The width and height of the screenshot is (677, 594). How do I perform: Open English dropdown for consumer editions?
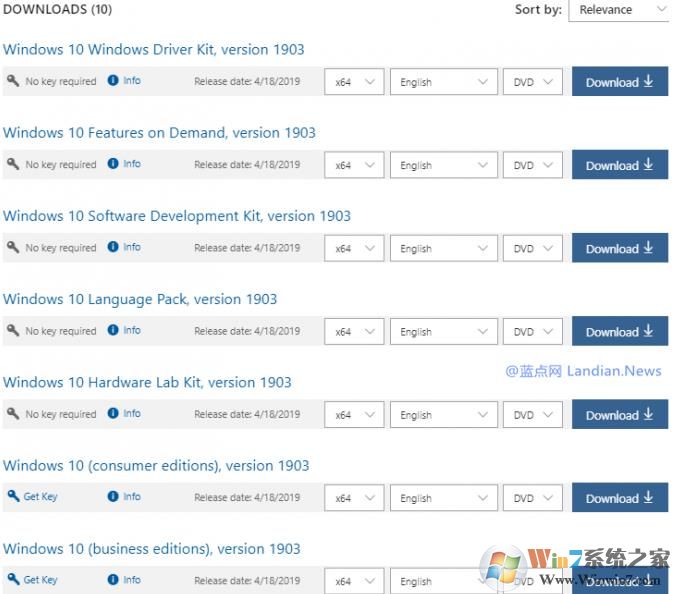(443, 498)
